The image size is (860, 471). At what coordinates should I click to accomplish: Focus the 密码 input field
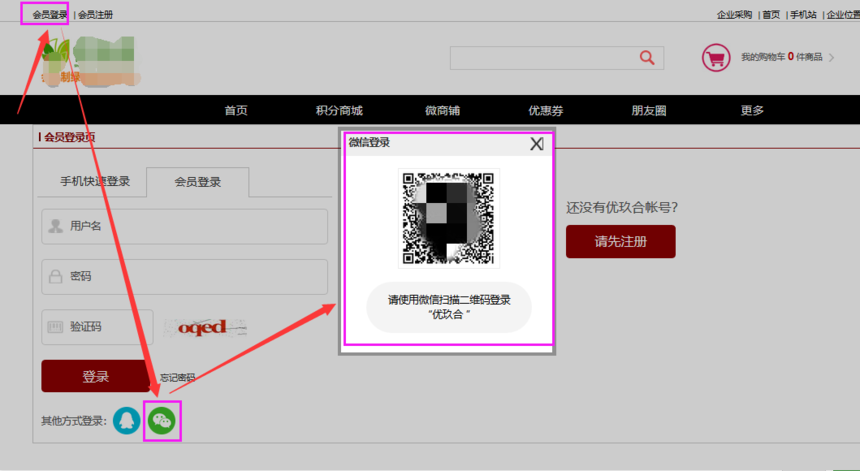point(185,276)
